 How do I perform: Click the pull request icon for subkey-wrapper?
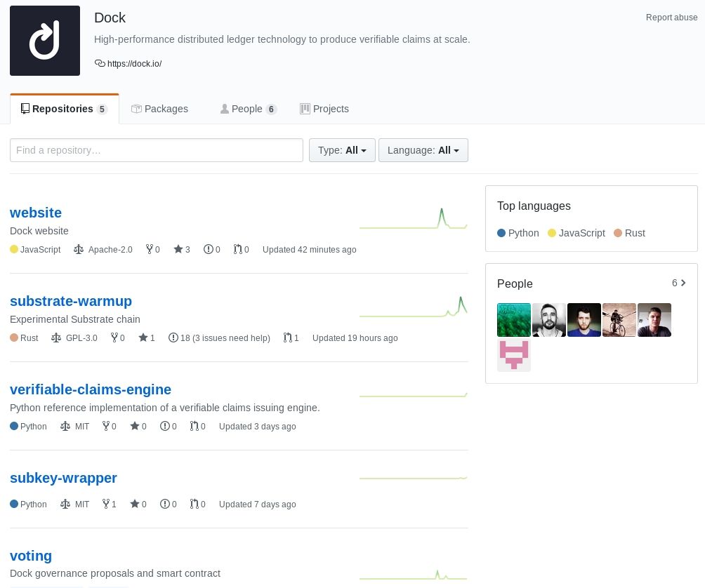pyautogui.click(x=195, y=504)
